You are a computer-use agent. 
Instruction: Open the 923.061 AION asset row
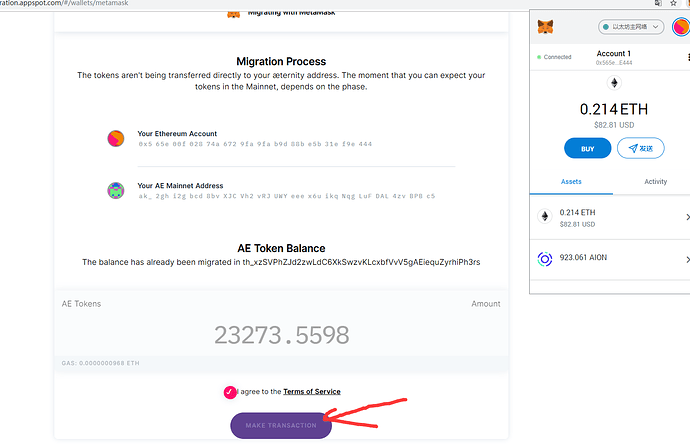610,260
